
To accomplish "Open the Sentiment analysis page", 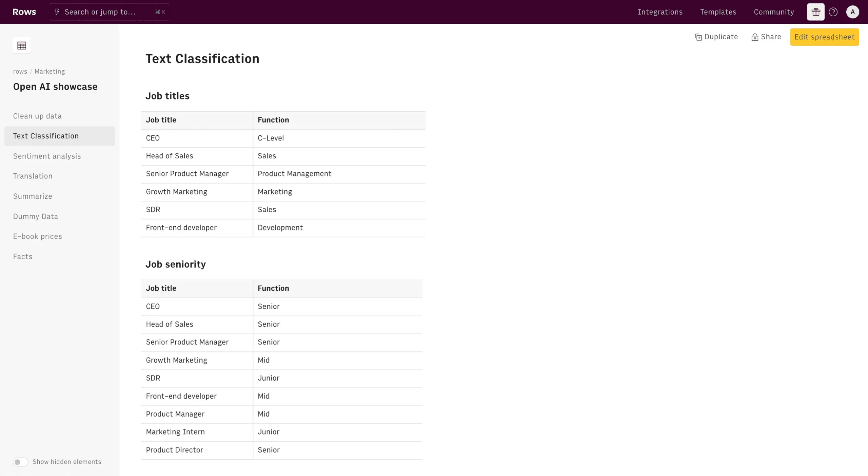I will point(60,156).
